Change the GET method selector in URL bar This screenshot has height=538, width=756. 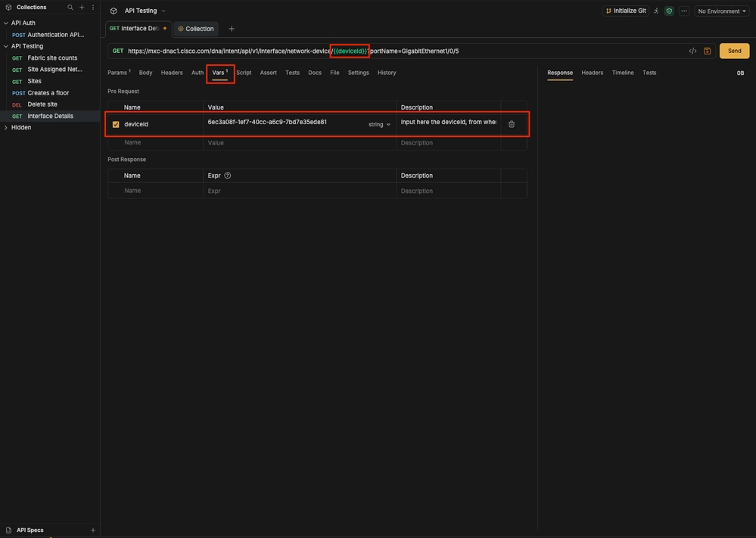point(118,51)
